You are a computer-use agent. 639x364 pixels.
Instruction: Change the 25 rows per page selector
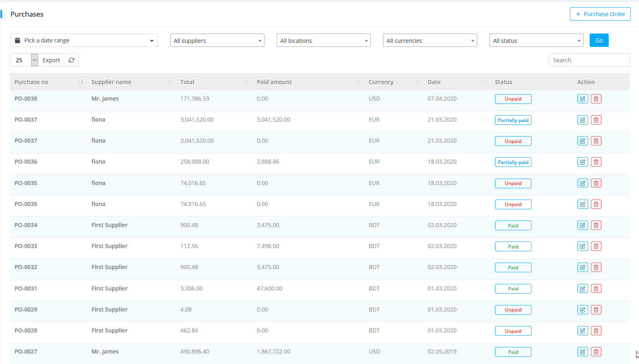24,60
